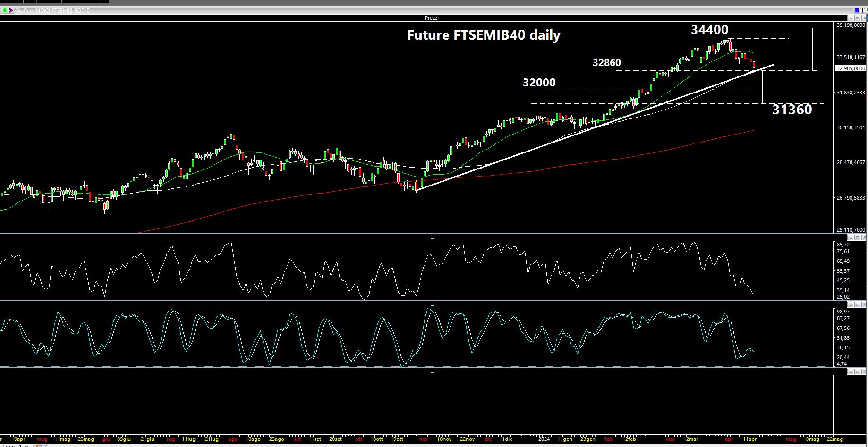Click the Prezzi panel header
Image resolution: width=868 pixels, height=447 pixels.
click(432, 18)
